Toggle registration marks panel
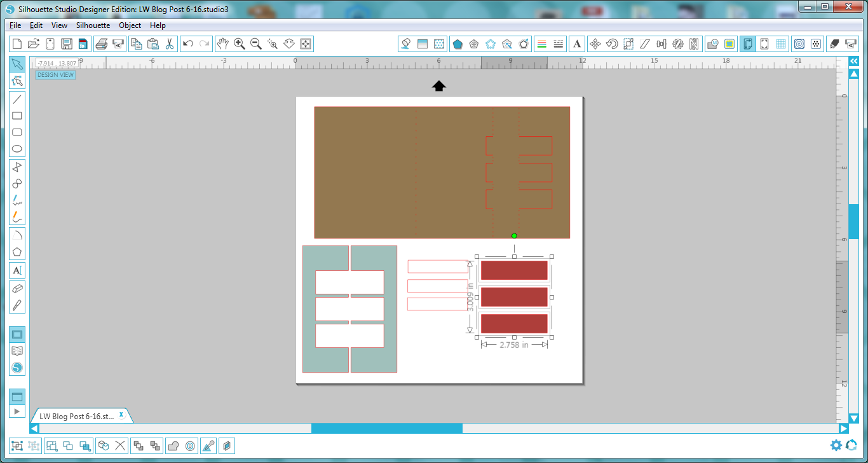 [764, 44]
